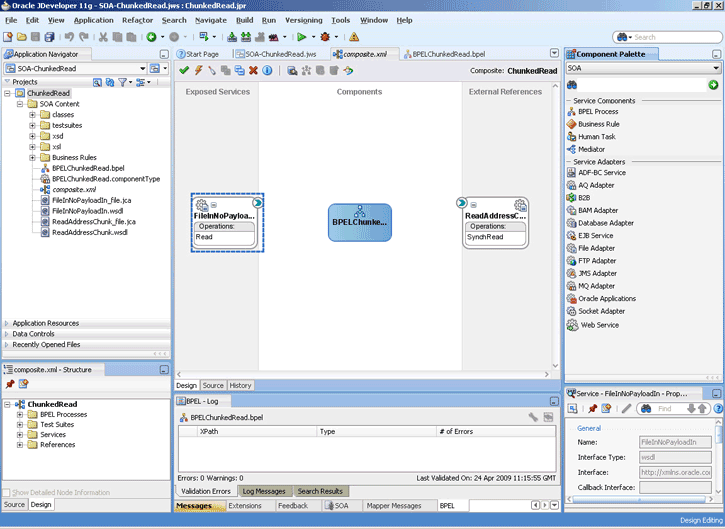
Task: Click the green Run arrow in main toolbar
Action: pyautogui.click(x=300, y=37)
